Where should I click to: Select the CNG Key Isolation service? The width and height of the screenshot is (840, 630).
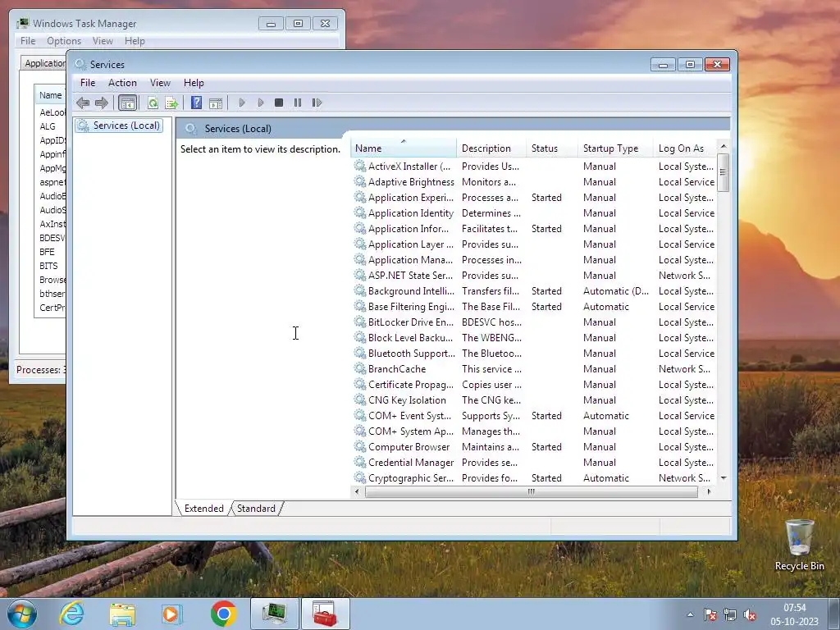(534, 399)
